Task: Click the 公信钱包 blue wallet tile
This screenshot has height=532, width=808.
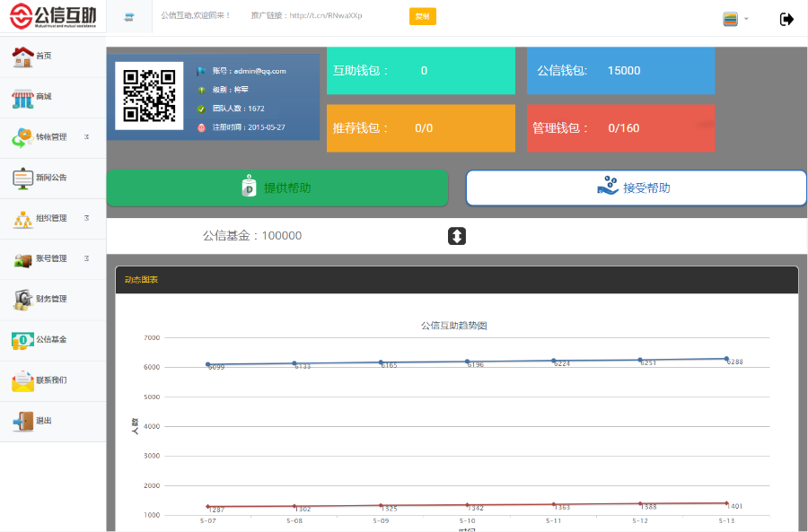Action: (620, 71)
